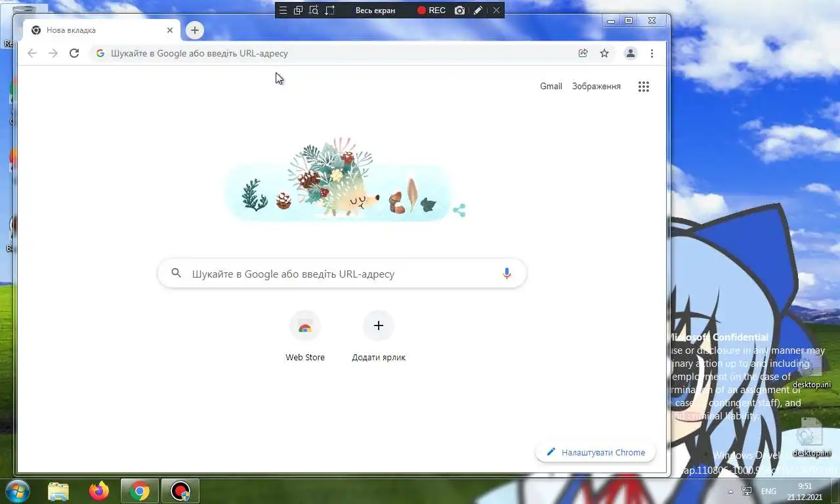Open 'Налаштувати Chrome' customization

595,452
